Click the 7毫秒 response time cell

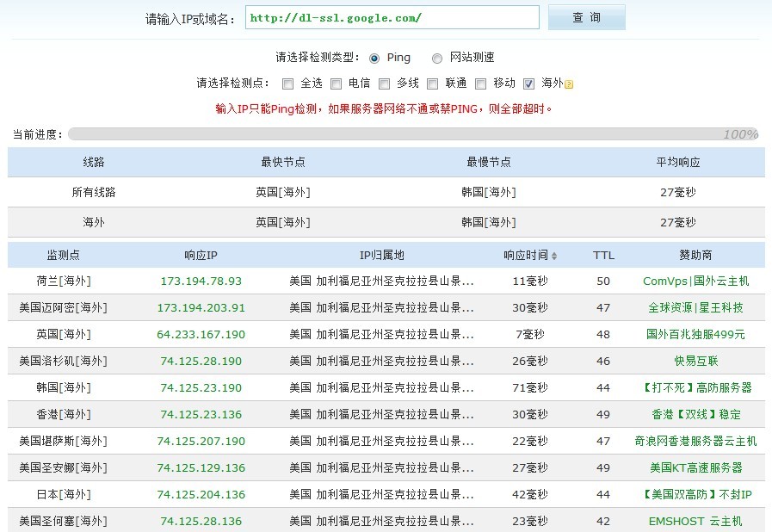(x=530, y=335)
